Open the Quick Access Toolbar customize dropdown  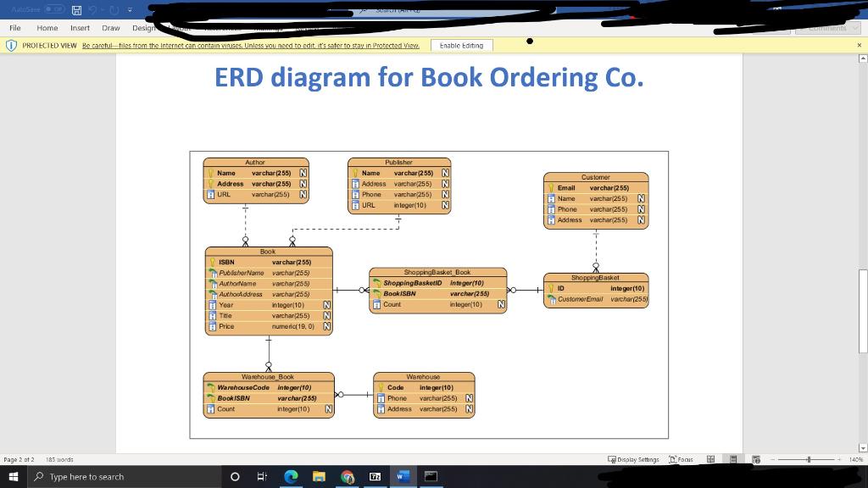130,9
